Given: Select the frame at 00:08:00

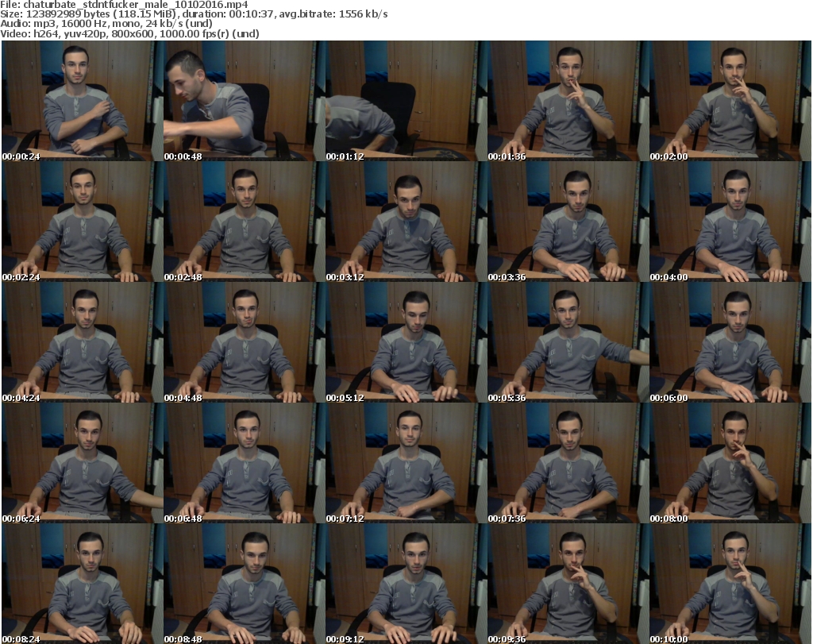Looking at the screenshot, I should [730, 464].
